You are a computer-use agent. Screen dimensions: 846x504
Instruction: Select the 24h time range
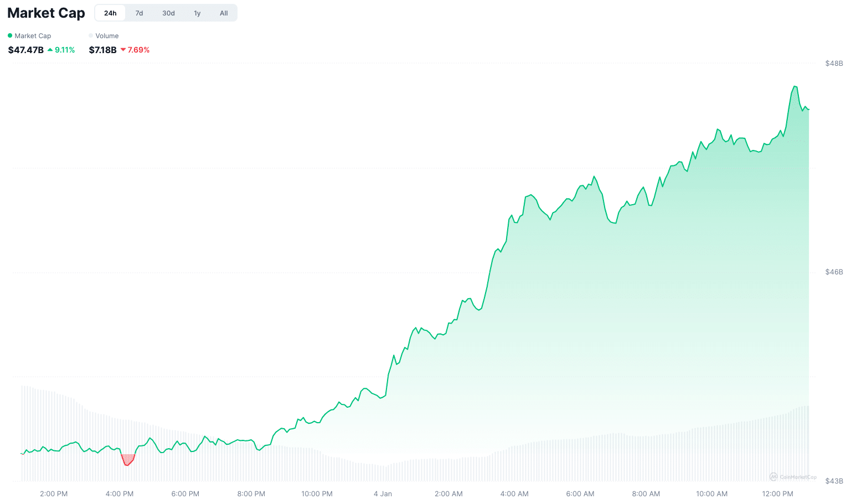coord(110,13)
